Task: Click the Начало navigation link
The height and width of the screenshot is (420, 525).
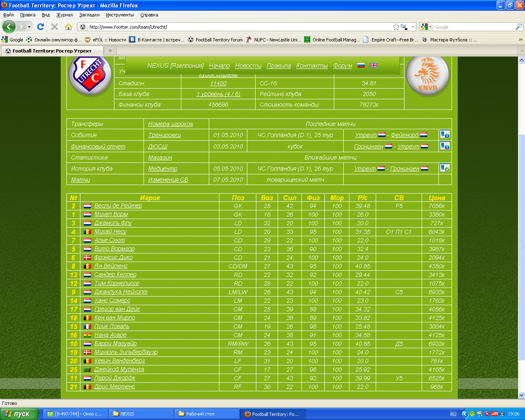Action: [219, 66]
